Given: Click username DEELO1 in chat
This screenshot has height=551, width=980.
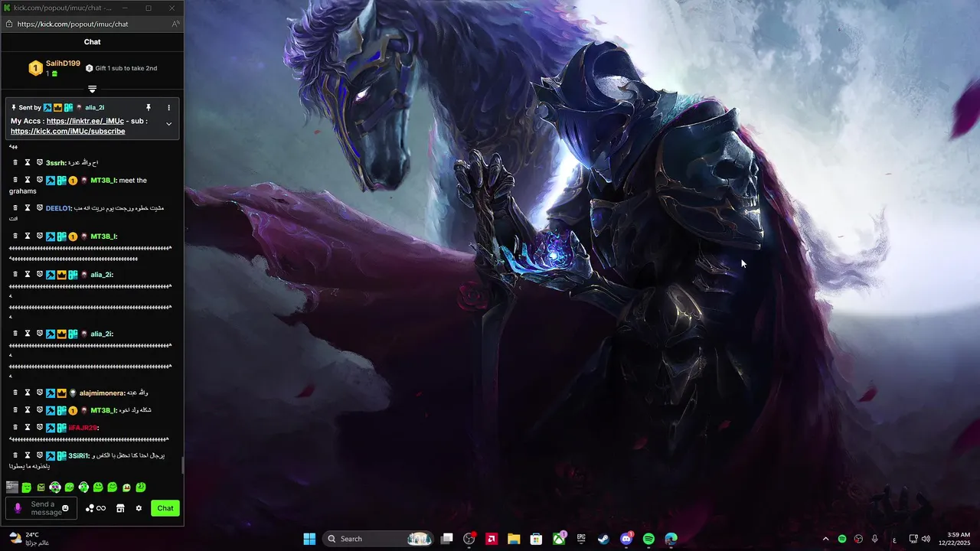Looking at the screenshot, I should coord(57,208).
